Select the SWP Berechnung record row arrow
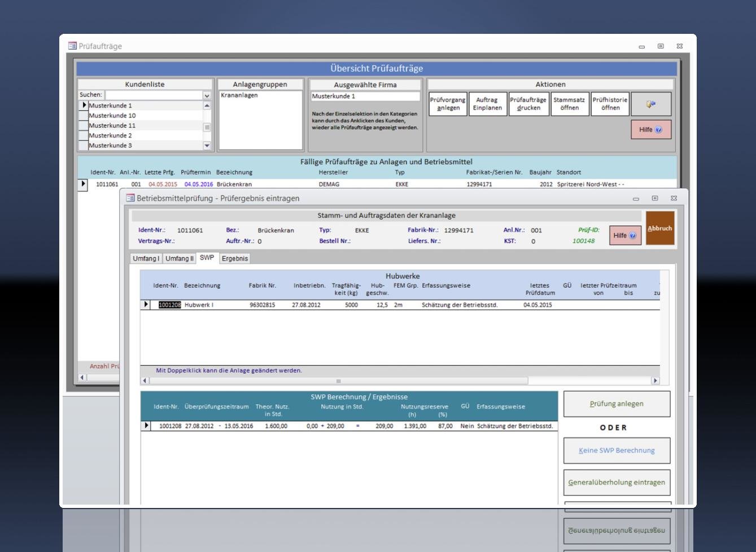 [x=146, y=426]
